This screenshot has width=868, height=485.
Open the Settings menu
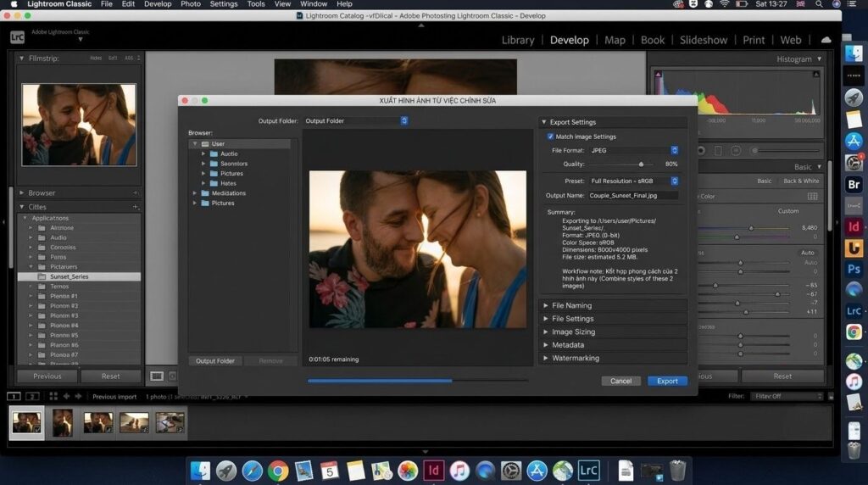[224, 4]
